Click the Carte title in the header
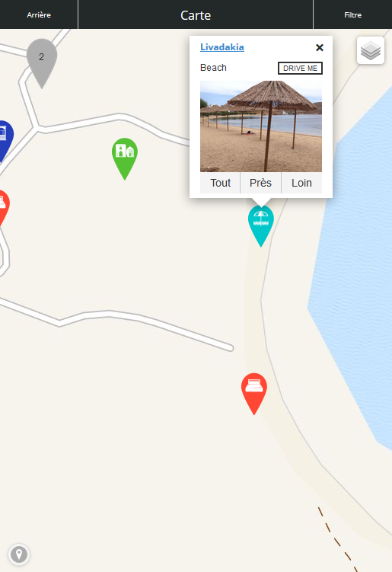This screenshot has height=572, width=392. 196,15
